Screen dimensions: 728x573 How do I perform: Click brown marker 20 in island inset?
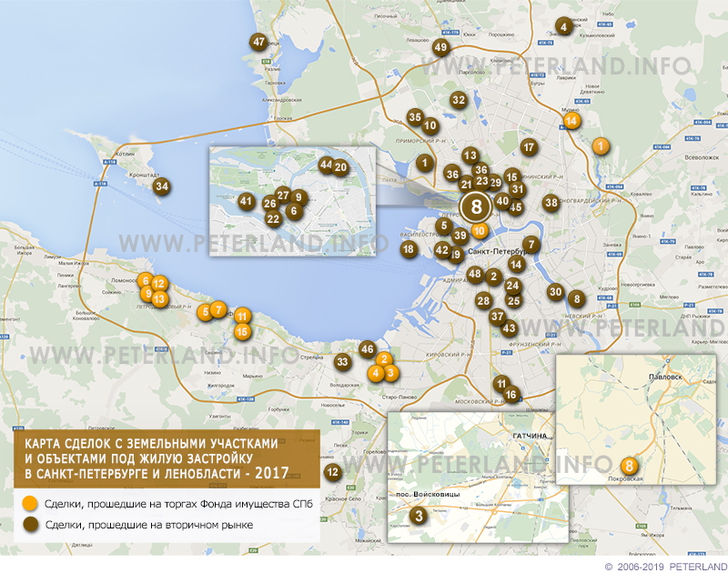pyautogui.click(x=340, y=167)
